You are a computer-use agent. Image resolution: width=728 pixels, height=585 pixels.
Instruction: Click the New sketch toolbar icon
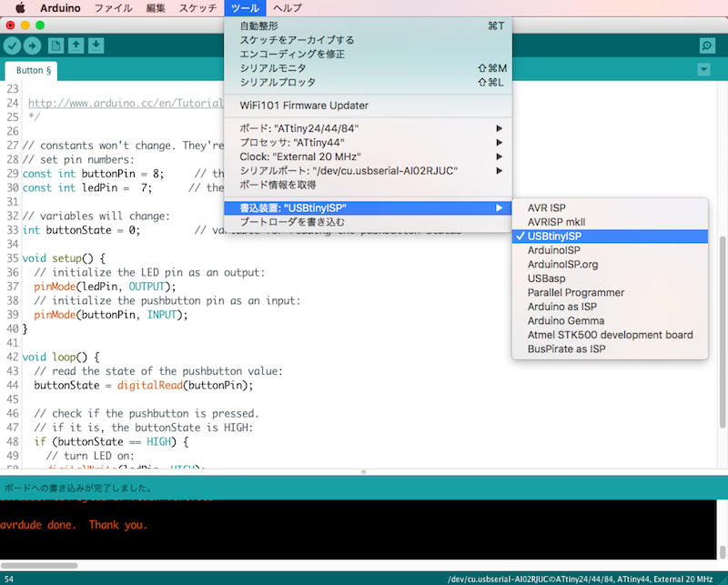56,45
